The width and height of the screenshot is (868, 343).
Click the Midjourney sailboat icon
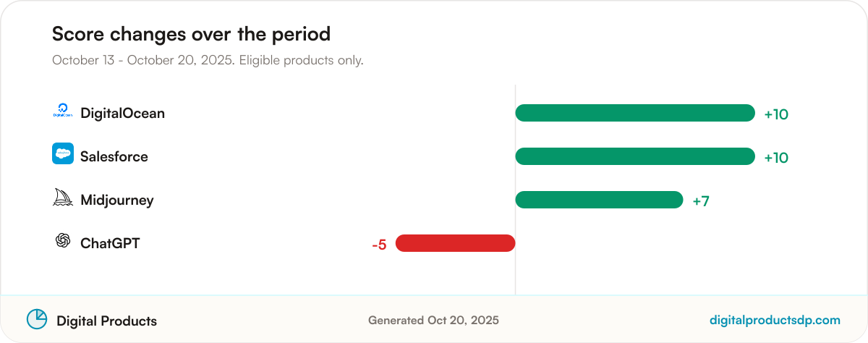point(63,197)
